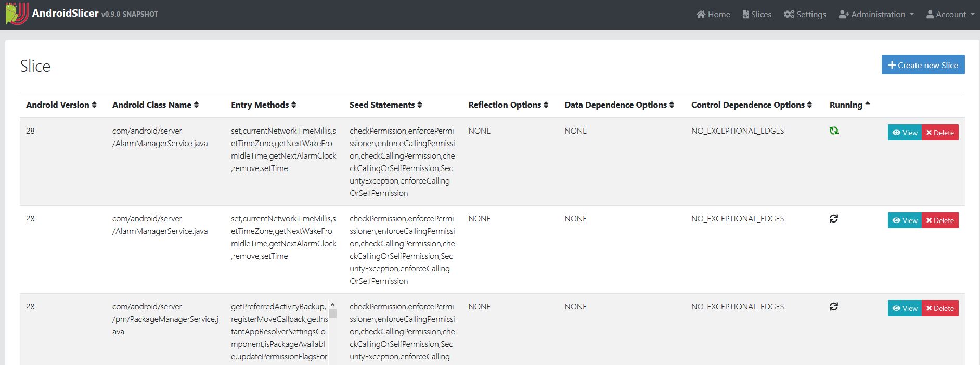Open the Administration dropdown menu
The width and height of the screenshot is (980, 365).
point(876,15)
